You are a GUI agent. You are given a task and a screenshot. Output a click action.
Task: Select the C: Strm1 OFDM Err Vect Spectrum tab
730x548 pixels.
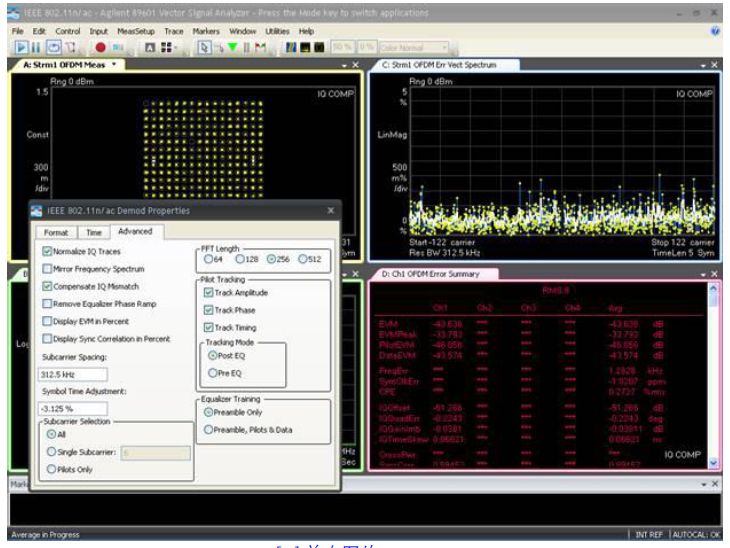[439, 65]
